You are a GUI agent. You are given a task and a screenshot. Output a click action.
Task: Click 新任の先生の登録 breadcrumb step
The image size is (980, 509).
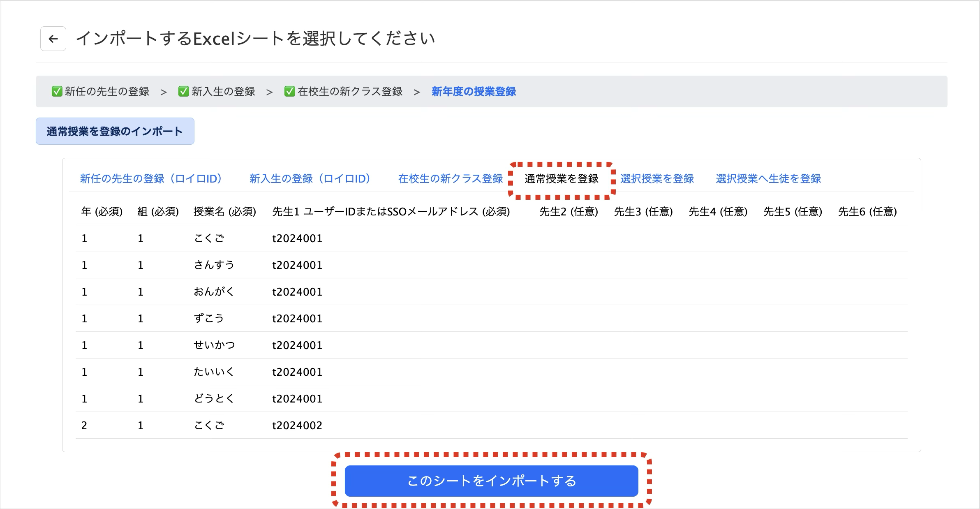107,91
